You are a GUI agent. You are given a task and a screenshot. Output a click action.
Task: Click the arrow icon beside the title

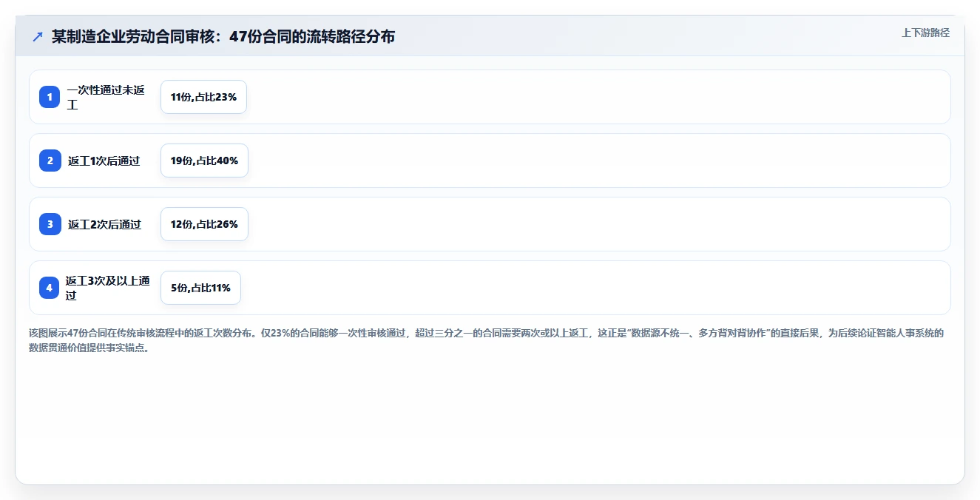38,36
